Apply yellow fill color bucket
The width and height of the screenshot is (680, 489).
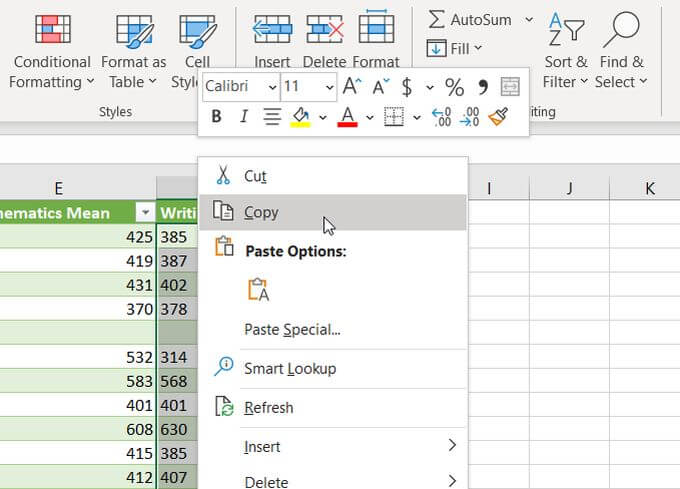click(300, 117)
